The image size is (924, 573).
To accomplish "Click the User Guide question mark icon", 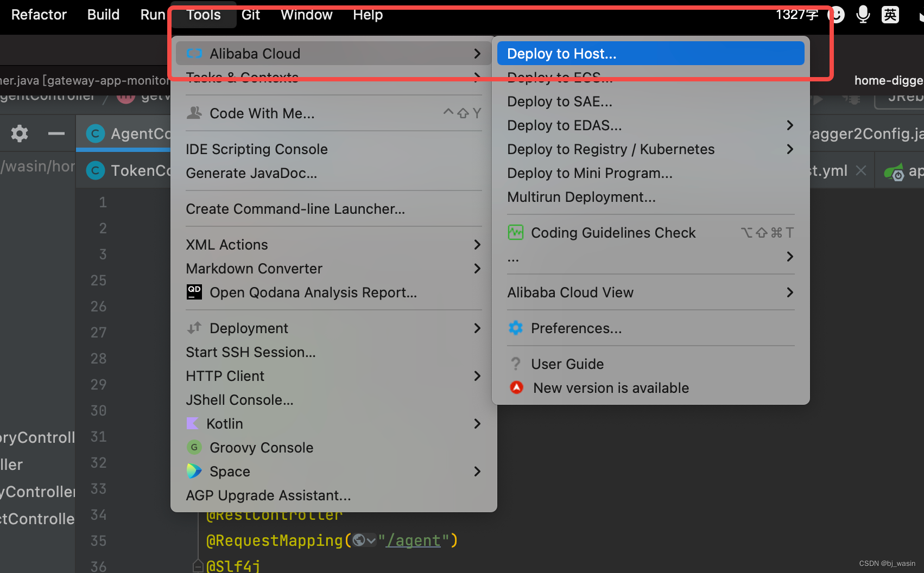I will click(x=516, y=364).
